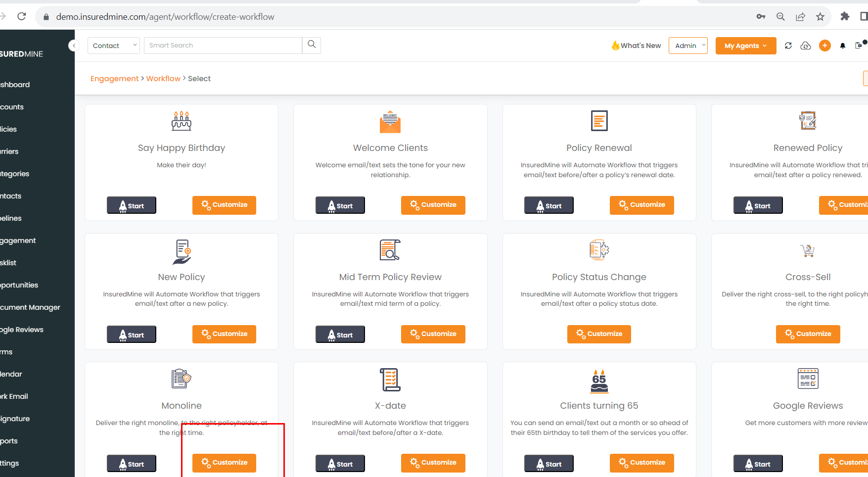The image size is (868, 477).
Task: Bookmark this page with the star icon
Action: tap(821, 16)
